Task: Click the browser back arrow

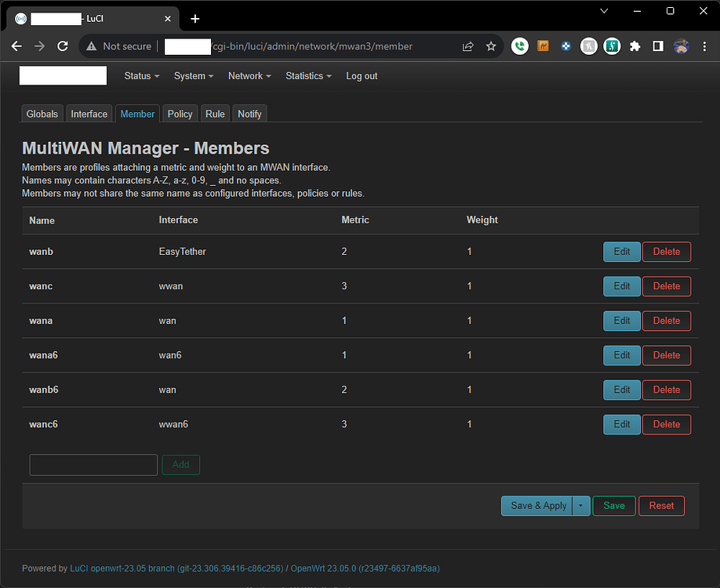Action: pyautogui.click(x=16, y=46)
